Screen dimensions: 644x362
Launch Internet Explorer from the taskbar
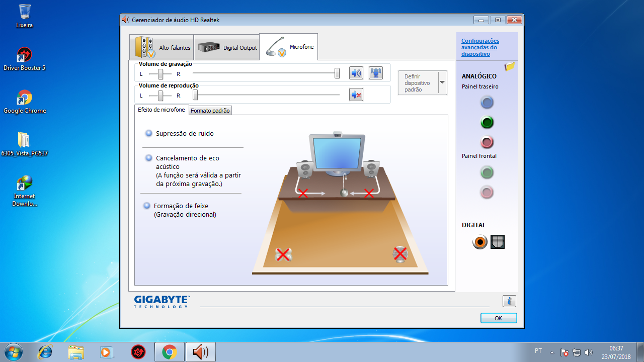pos(45,352)
